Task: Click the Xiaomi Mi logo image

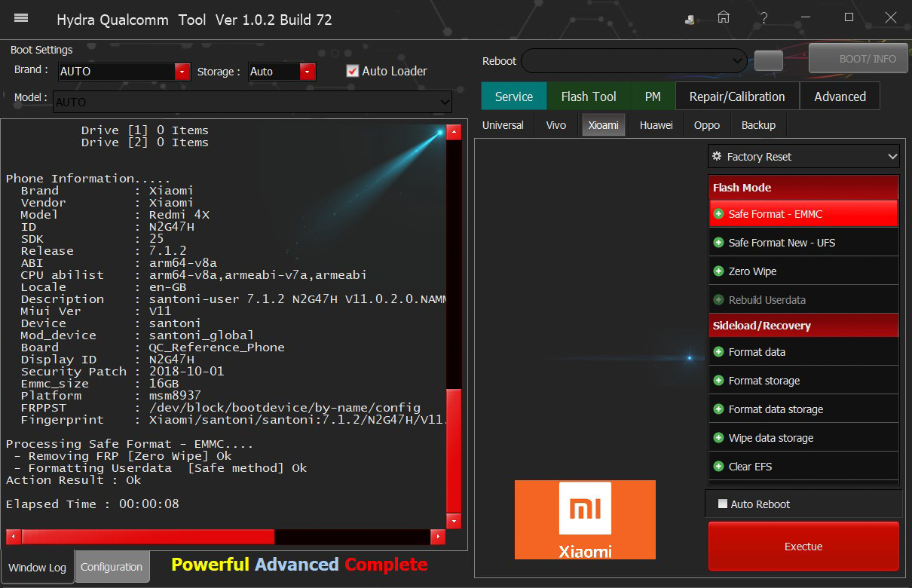Action: pyautogui.click(x=585, y=519)
